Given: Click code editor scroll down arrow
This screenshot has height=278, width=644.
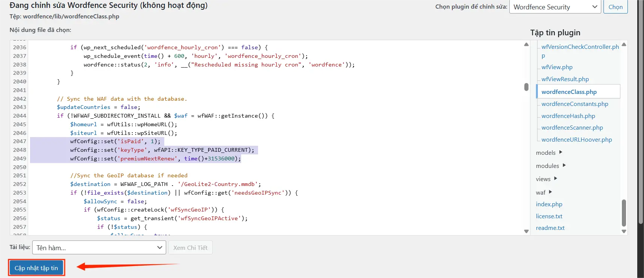Looking at the screenshot, I should 526,231.
